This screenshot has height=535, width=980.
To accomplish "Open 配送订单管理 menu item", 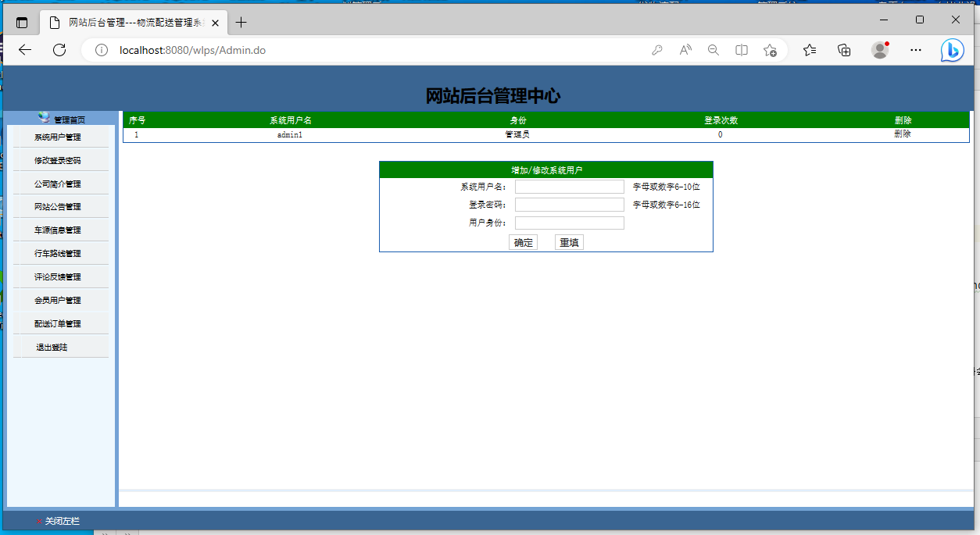I will coord(57,324).
